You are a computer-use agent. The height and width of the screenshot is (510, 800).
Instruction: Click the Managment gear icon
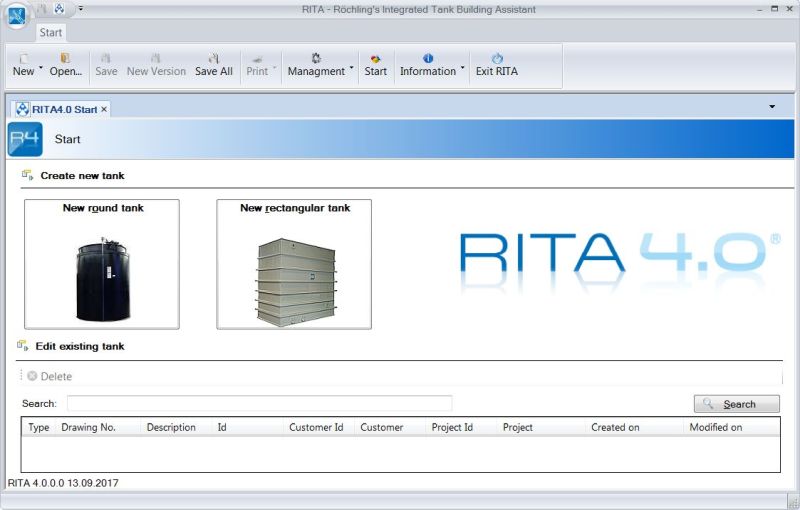[x=316, y=58]
